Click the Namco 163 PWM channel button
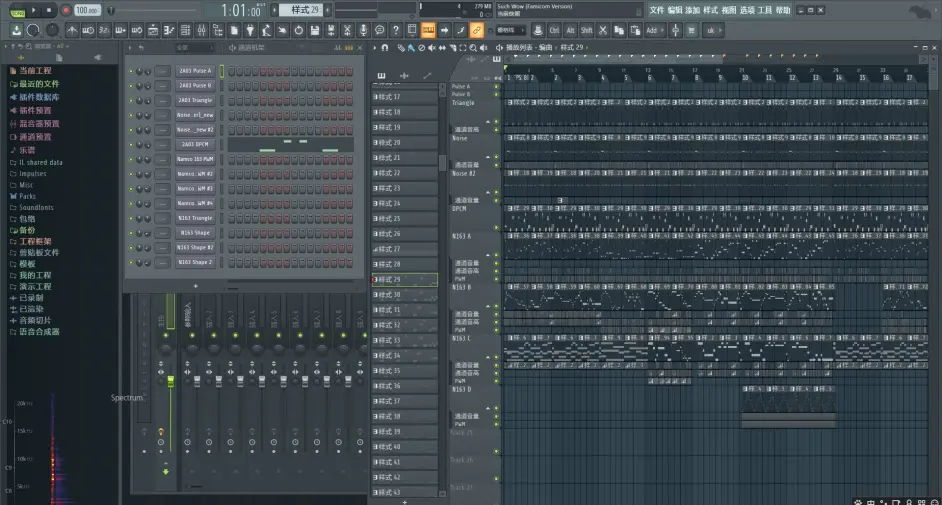 tap(195, 159)
